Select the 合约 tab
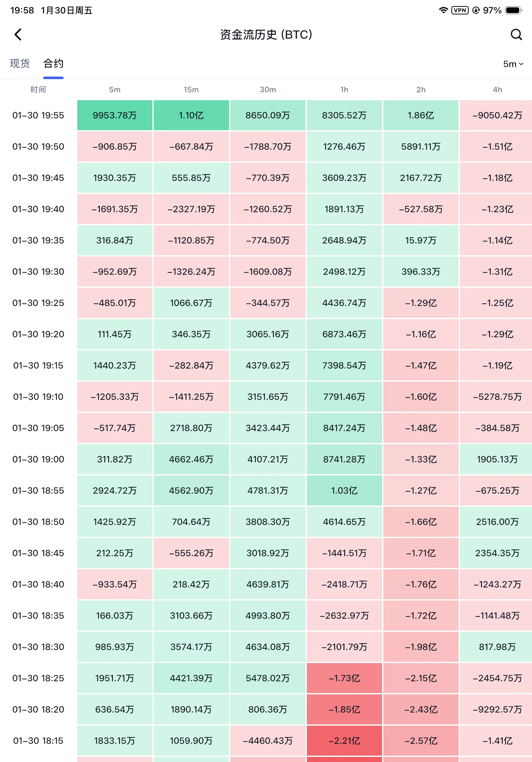Screen dimensions: 532x762 point(53,63)
